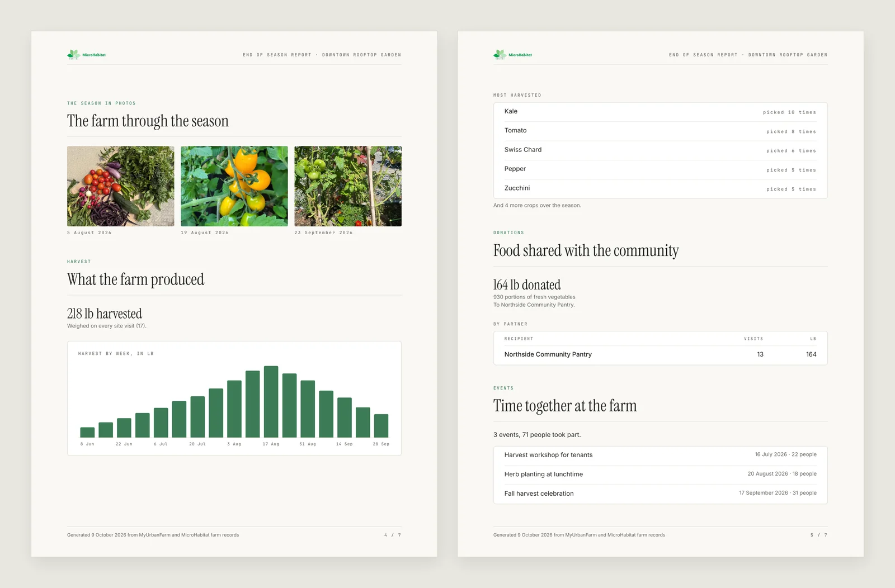Viewport: 895px width, 588px height.
Task: Click the '14 Sep' axis label
Action: [x=345, y=444]
